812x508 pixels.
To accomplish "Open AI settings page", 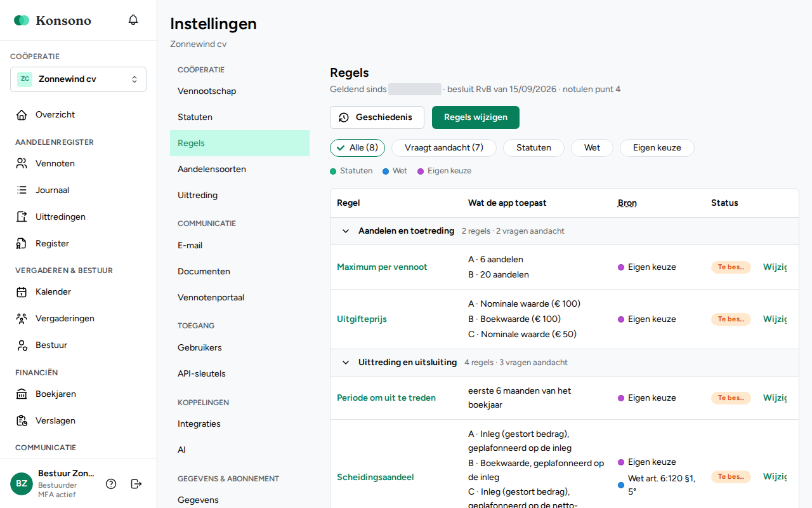I will (x=240, y=450).
